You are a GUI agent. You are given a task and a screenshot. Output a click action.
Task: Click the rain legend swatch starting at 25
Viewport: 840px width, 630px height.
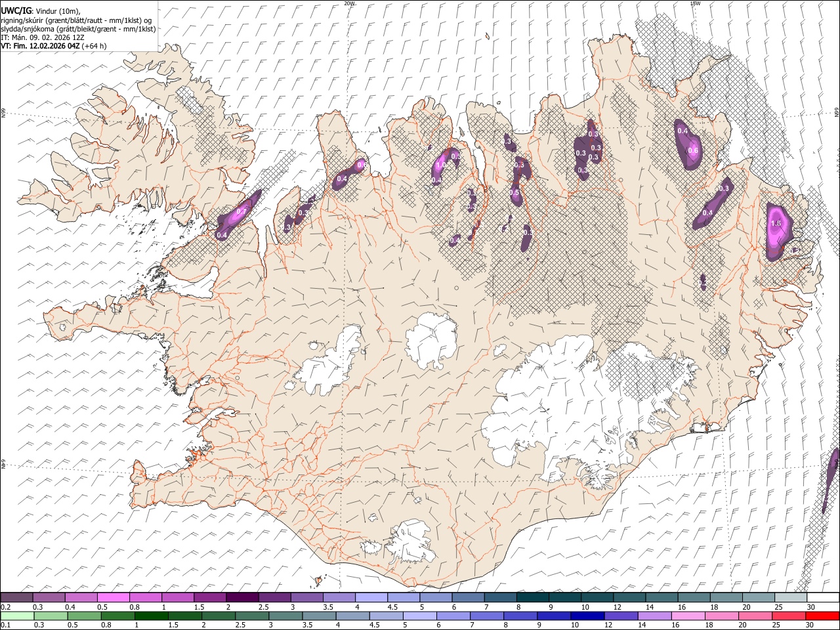click(x=788, y=616)
